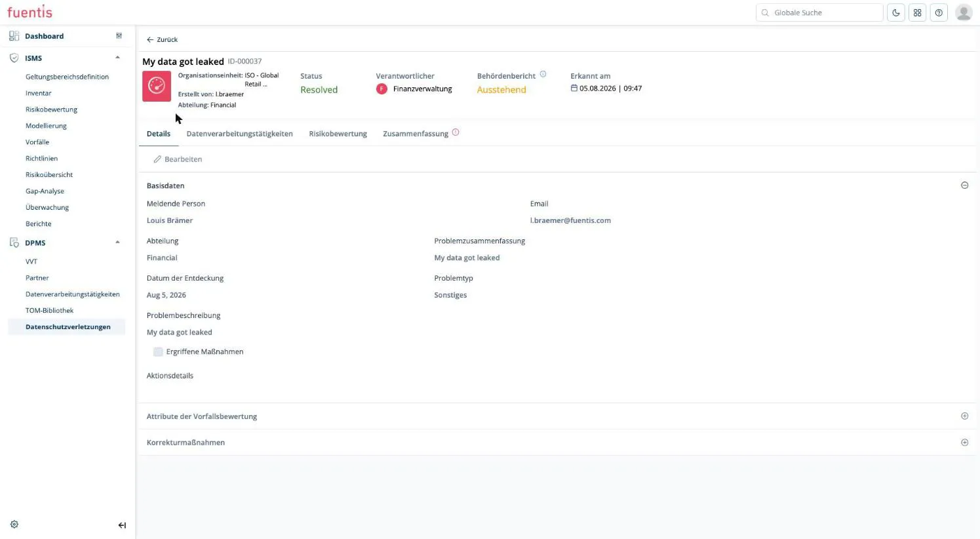Click the calendar icon by Erkannt am date
980x539 pixels.
pyautogui.click(x=574, y=88)
